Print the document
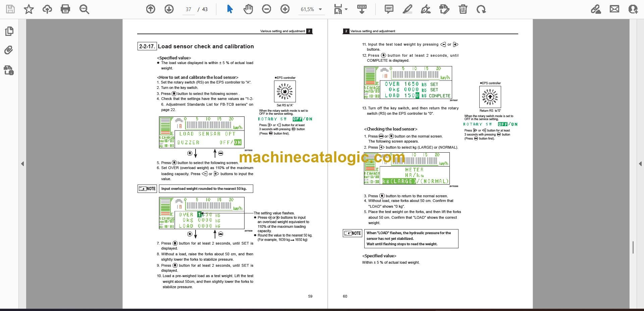 (65, 9)
